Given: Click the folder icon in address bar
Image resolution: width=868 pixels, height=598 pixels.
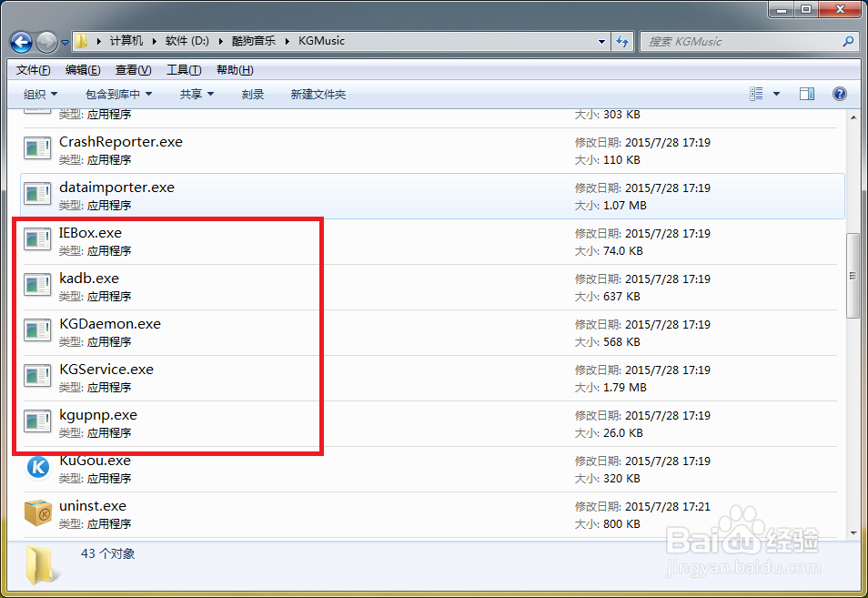Looking at the screenshot, I should tap(81, 41).
